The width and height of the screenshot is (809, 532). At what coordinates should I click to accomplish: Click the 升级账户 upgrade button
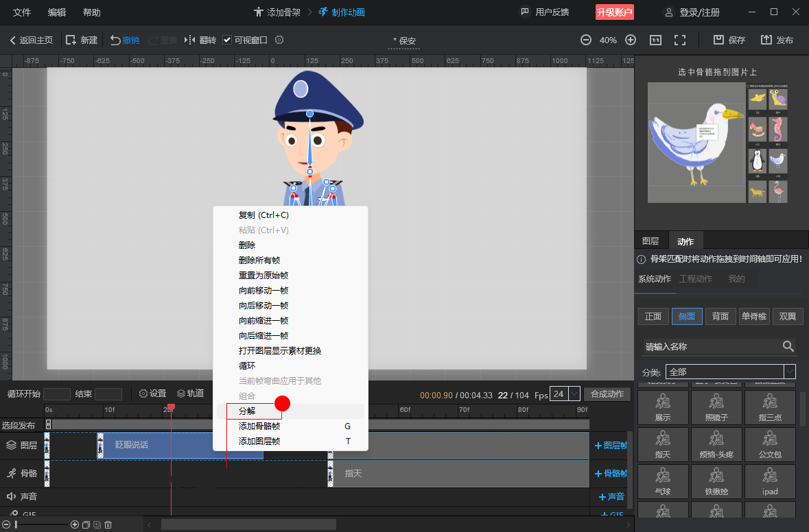tap(614, 12)
